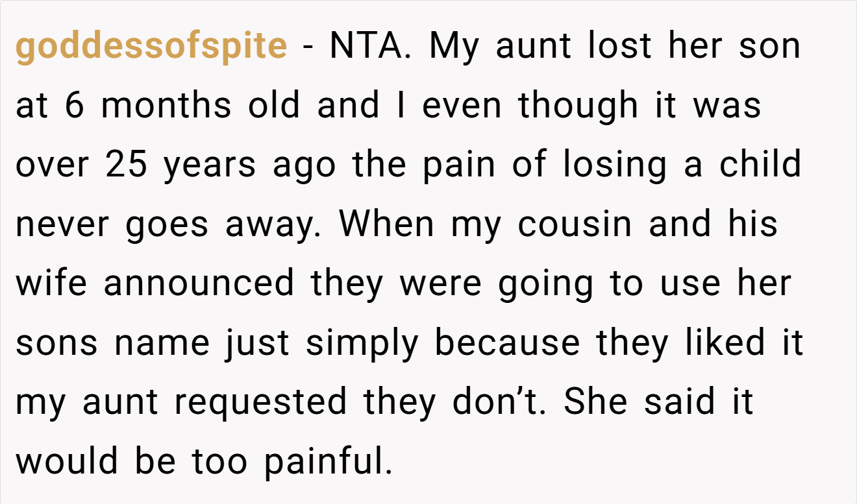
Task: Click the phrase 'When my cousin and his'
Action: 558,224
